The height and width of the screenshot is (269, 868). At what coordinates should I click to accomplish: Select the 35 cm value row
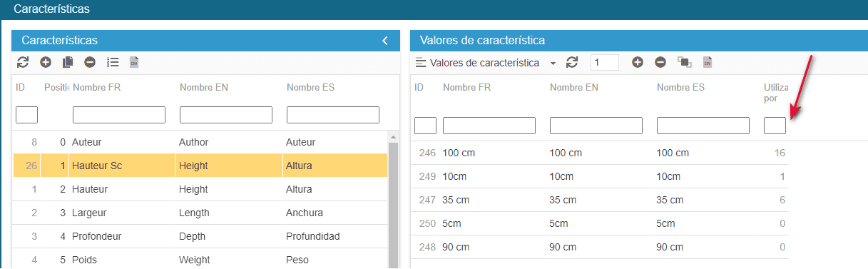click(600, 200)
